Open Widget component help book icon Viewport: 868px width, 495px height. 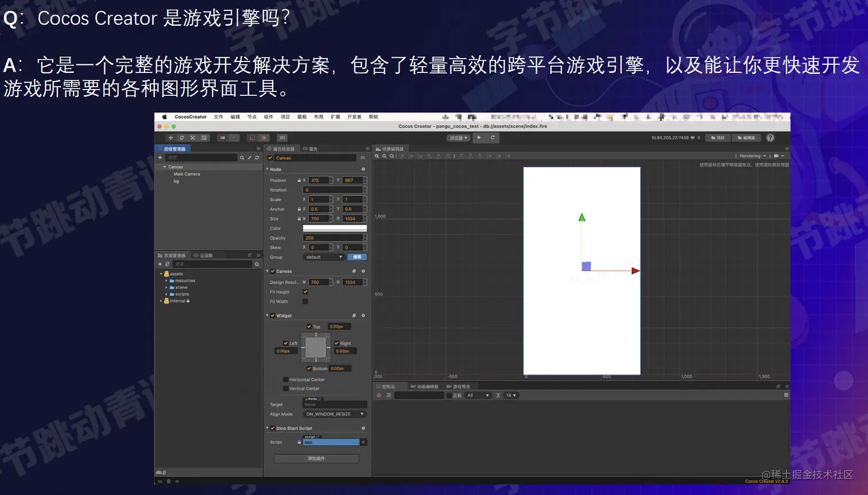354,315
